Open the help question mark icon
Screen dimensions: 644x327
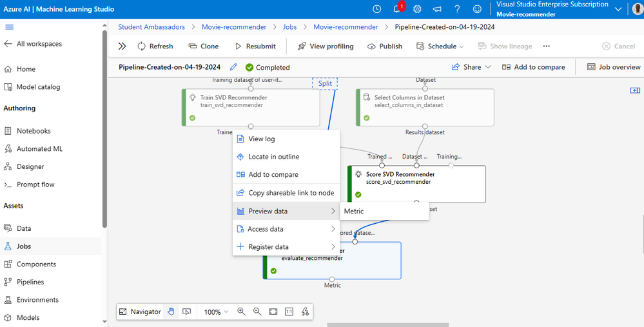(457, 9)
